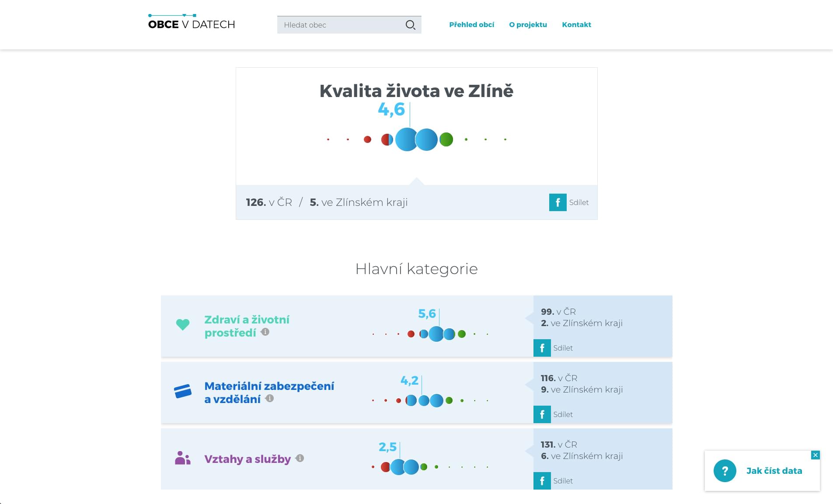Click Facebook share icon in Vztahy a služby row
The image size is (833, 504).
click(542, 481)
